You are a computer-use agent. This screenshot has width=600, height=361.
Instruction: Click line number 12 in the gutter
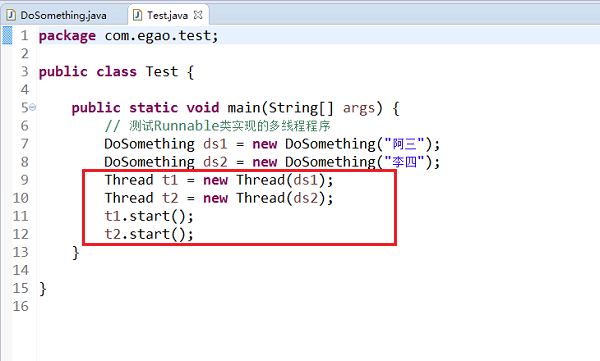(x=21, y=234)
